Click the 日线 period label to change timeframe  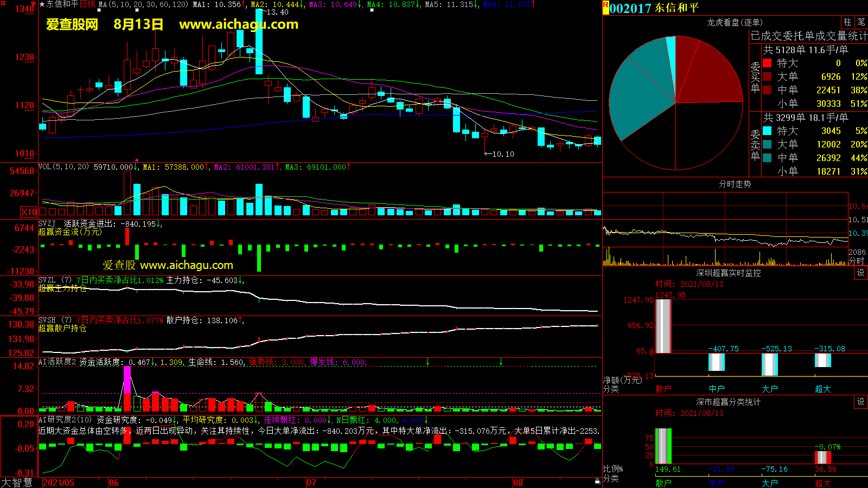click(x=87, y=4)
